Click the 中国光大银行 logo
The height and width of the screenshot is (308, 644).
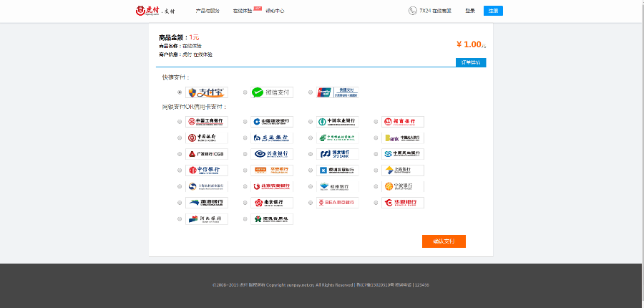click(402, 138)
